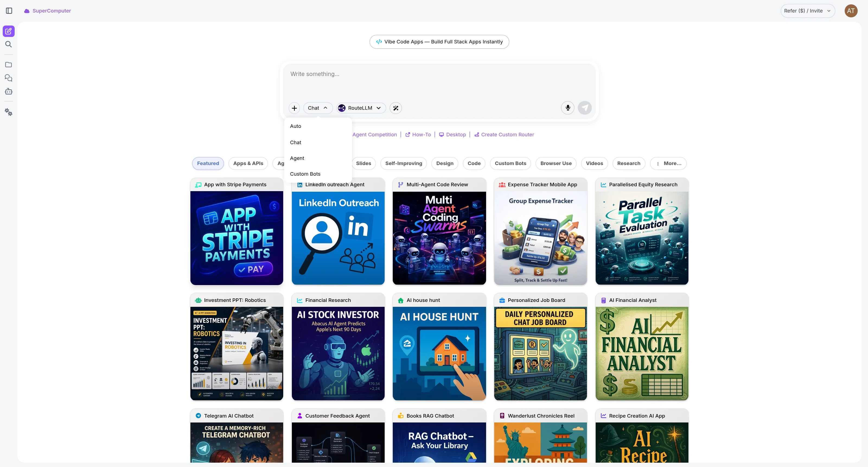Switch to the Browser Use tab
The width and height of the screenshot is (868, 467).
pyautogui.click(x=556, y=163)
